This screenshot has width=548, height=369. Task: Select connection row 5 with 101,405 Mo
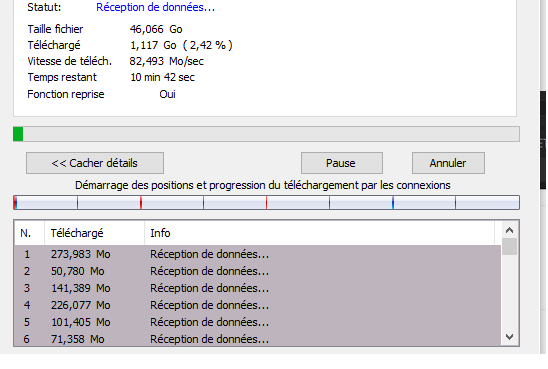pos(258,322)
